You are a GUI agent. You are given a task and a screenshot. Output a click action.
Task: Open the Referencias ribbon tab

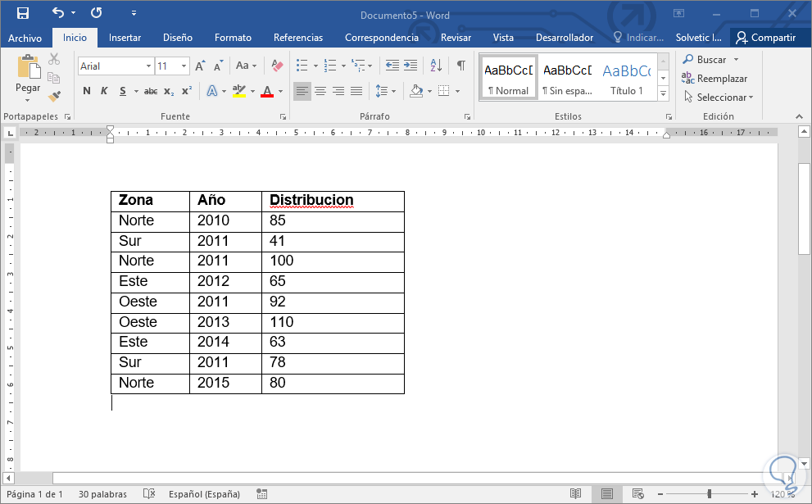(x=298, y=38)
